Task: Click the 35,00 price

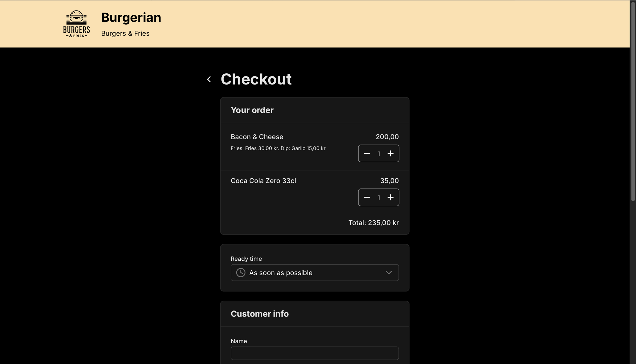Action: (389, 181)
